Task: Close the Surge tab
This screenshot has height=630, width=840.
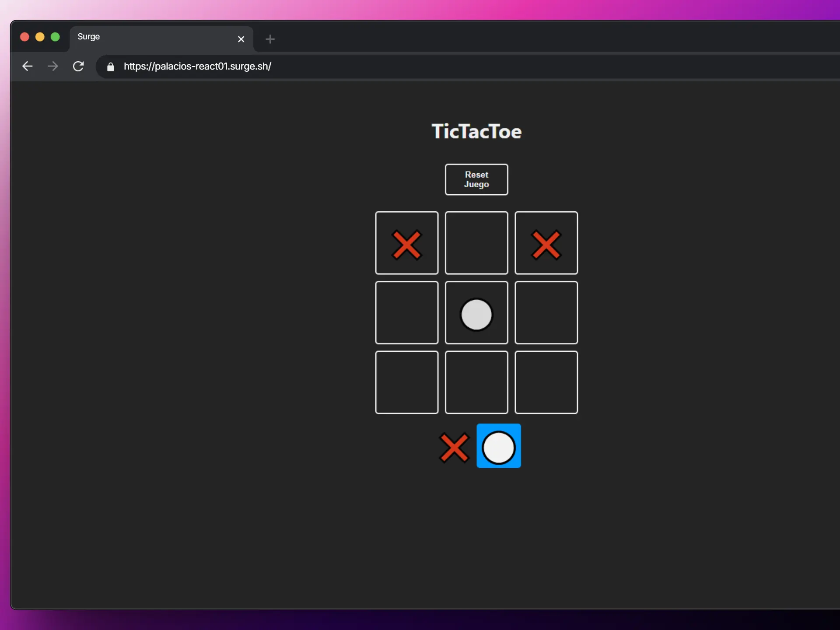Action: (241, 39)
